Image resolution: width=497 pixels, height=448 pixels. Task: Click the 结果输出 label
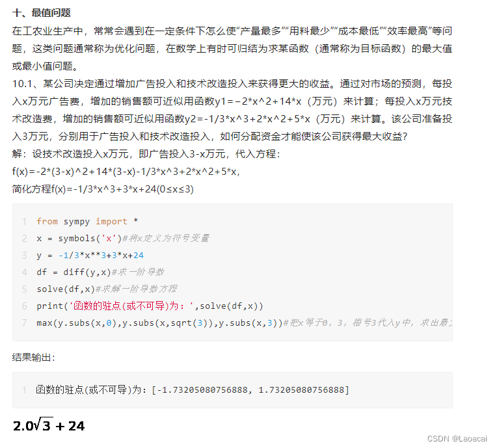[34, 358]
